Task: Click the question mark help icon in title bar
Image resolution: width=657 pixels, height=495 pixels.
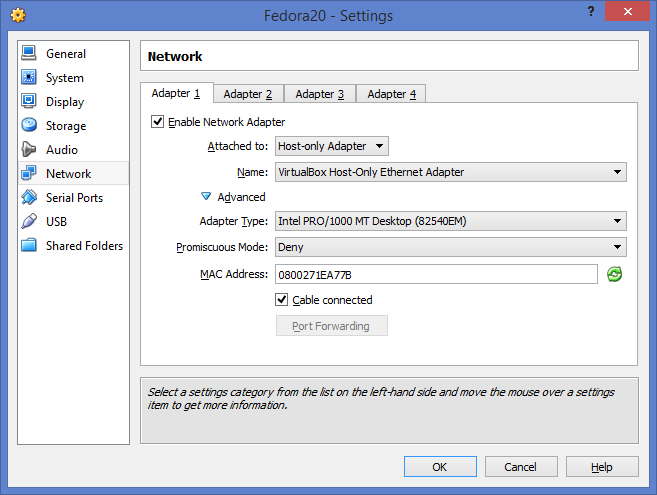Action: (591, 11)
